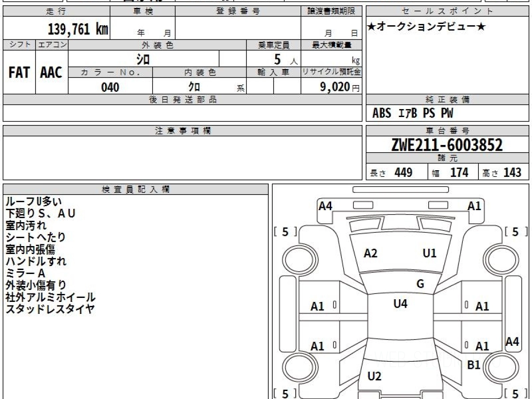Select the ハンドルすれ note line
532x399 pixels.
[x=36, y=262]
